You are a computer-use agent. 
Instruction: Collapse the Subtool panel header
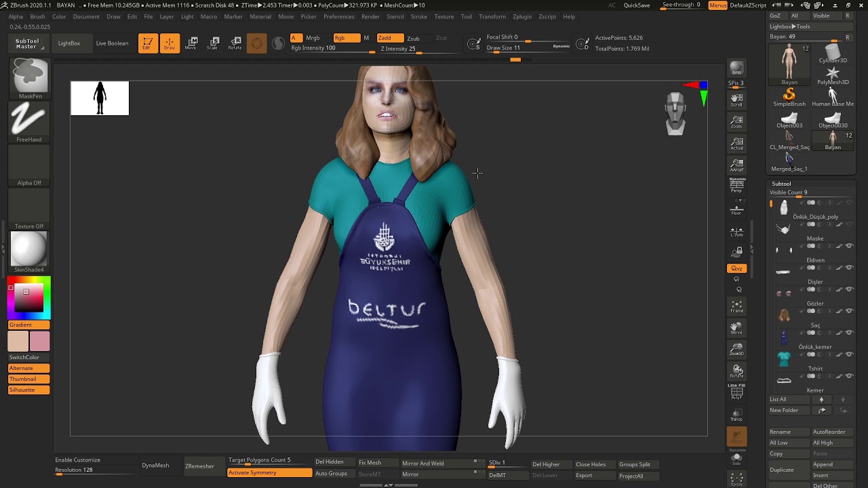tap(781, 184)
